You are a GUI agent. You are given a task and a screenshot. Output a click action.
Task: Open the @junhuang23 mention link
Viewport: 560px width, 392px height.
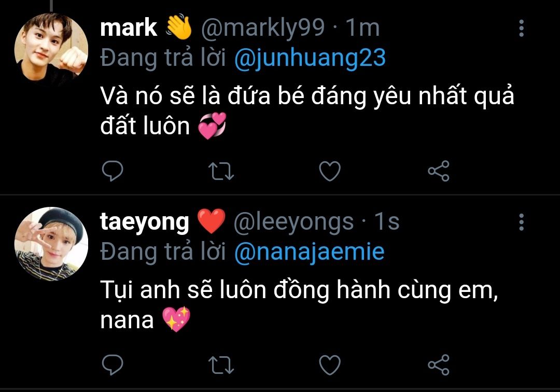(x=310, y=58)
